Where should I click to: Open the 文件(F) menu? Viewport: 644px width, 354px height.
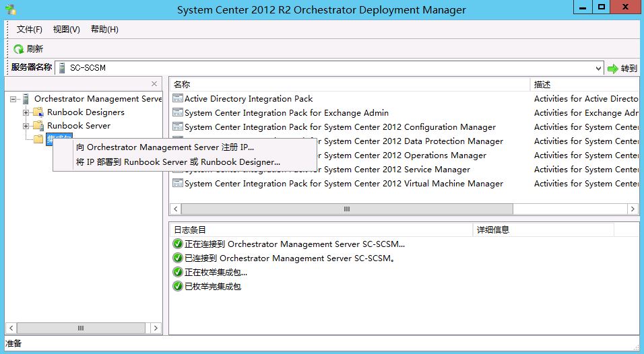coord(29,30)
